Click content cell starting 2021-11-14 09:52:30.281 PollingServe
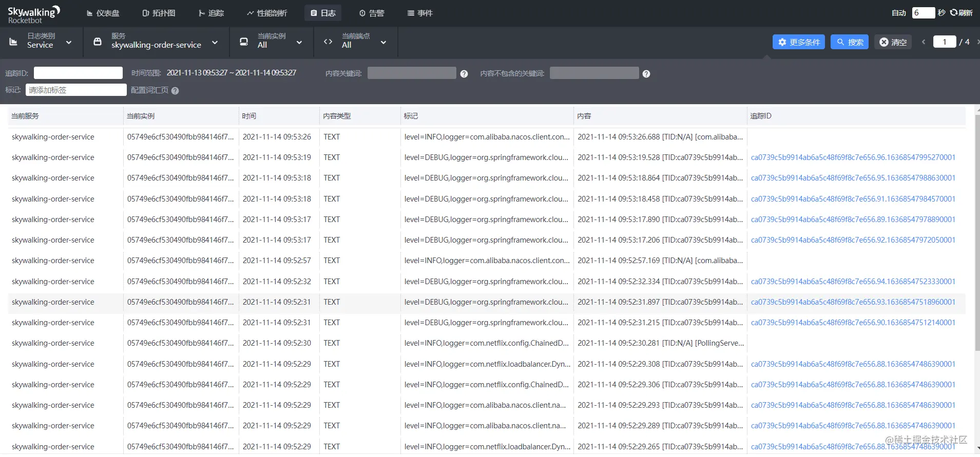This screenshot has width=980, height=457. click(661, 343)
